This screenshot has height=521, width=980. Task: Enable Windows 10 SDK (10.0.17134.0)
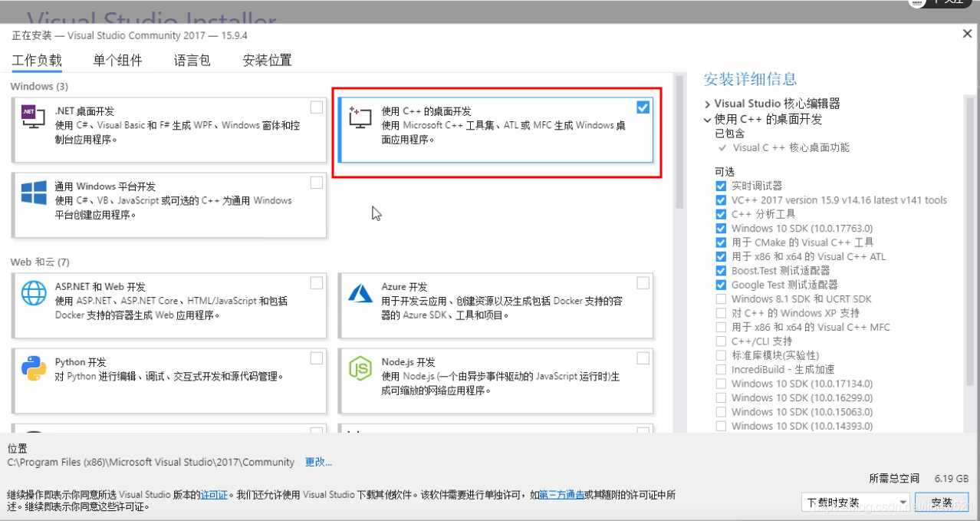pyautogui.click(x=721, y=384)
